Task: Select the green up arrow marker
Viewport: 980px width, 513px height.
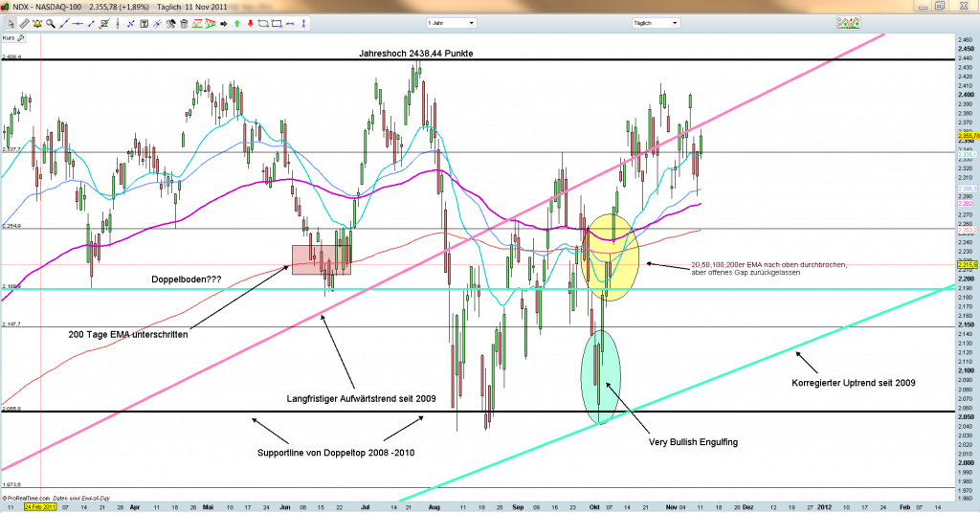Action: (237, 24)
